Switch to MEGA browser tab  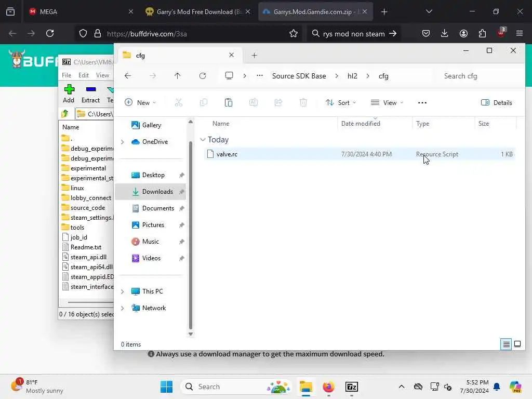point(81,11)
